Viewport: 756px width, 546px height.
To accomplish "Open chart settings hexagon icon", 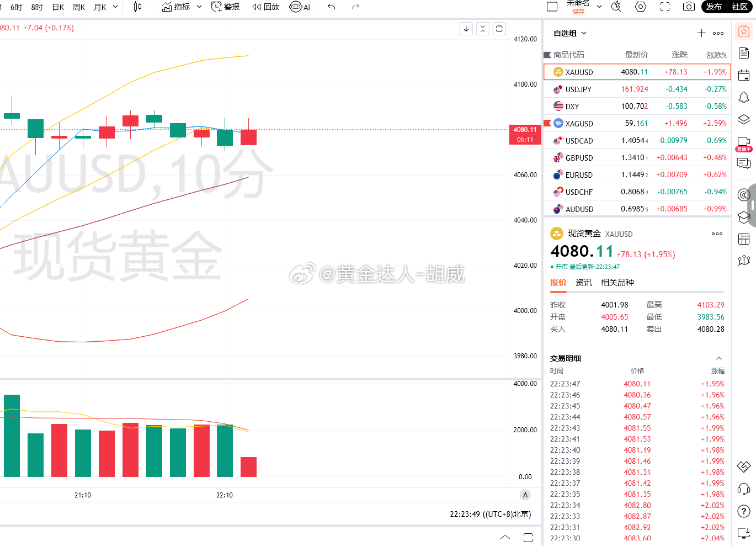I will coord(641,7).
